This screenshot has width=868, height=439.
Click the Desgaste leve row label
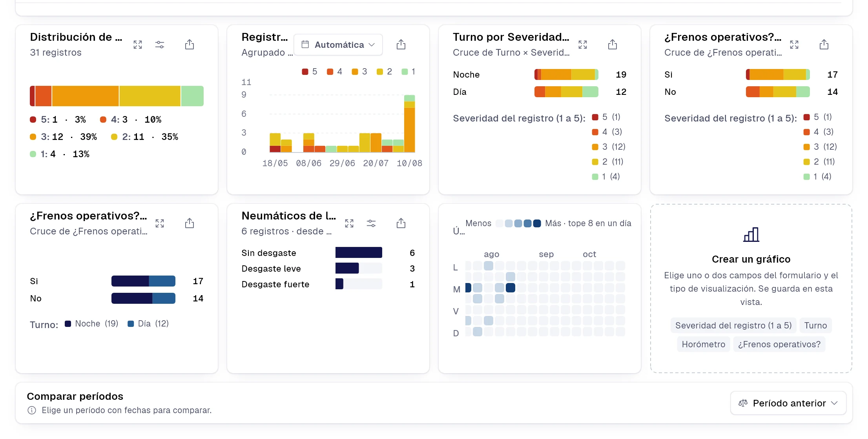pyautogui.click(x=271, y=269)
